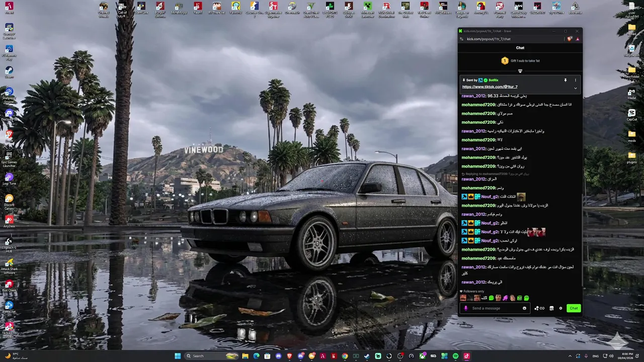Open Steam desktop shortcut
The image size is (644, 362).
click(9, 72)
